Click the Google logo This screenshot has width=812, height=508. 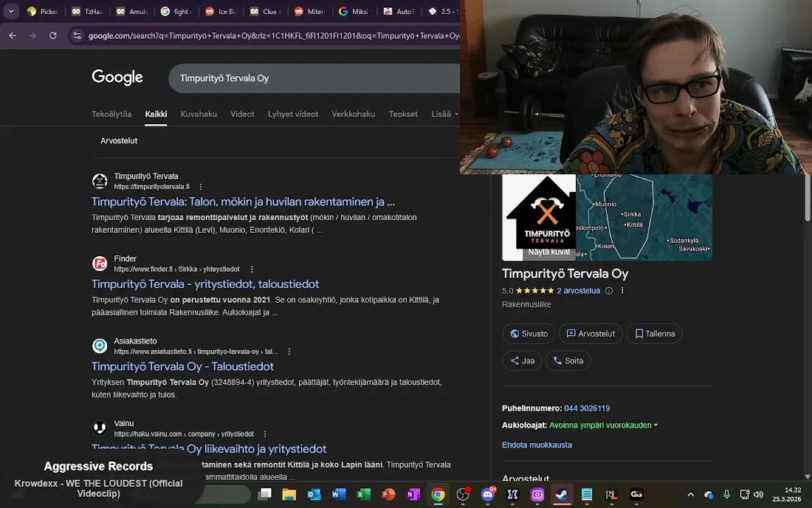tap(118, 77)
